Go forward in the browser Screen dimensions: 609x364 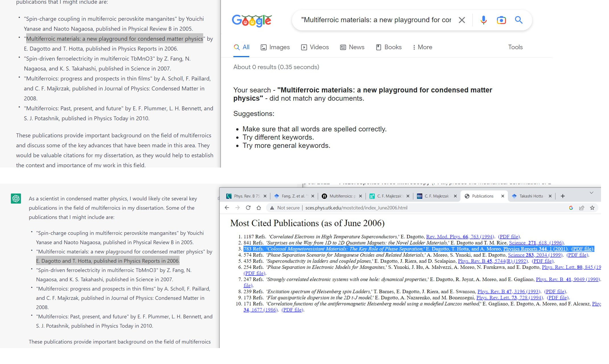pyautogui.click(x=237, y=208)
